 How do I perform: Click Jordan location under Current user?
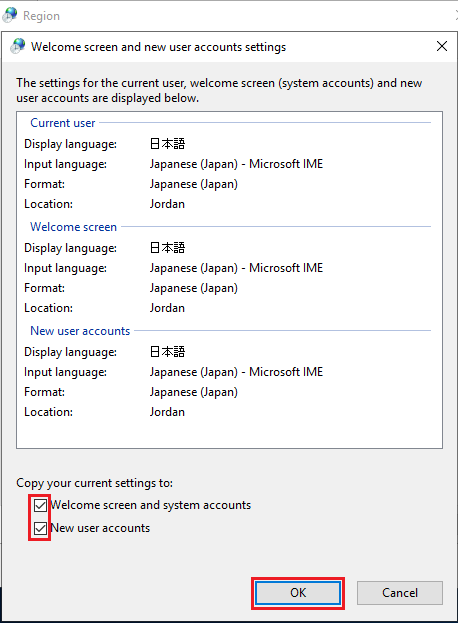(x=167, y=204)
